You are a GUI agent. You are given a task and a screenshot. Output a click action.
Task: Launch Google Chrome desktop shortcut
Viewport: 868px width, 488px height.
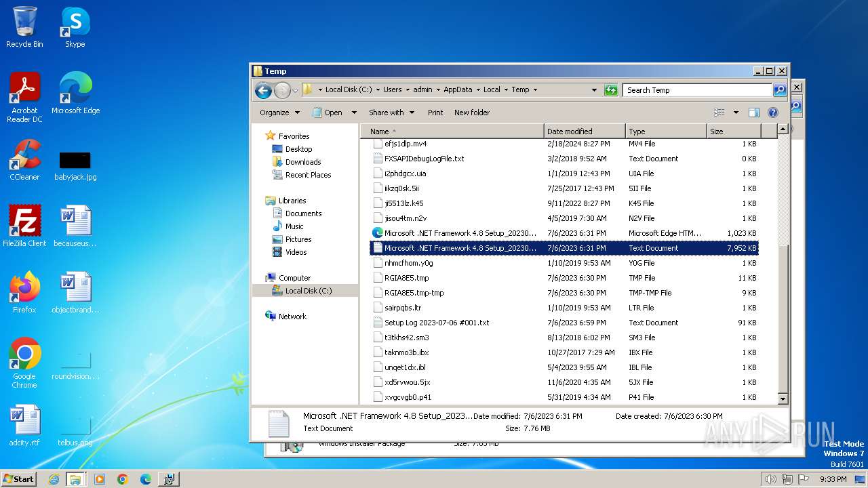24,363
